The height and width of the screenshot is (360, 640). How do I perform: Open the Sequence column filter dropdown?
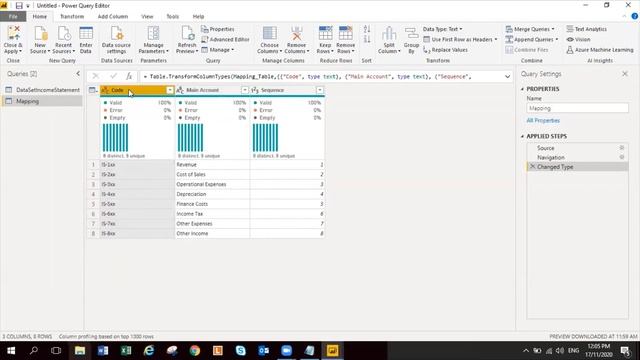[320, 90]
